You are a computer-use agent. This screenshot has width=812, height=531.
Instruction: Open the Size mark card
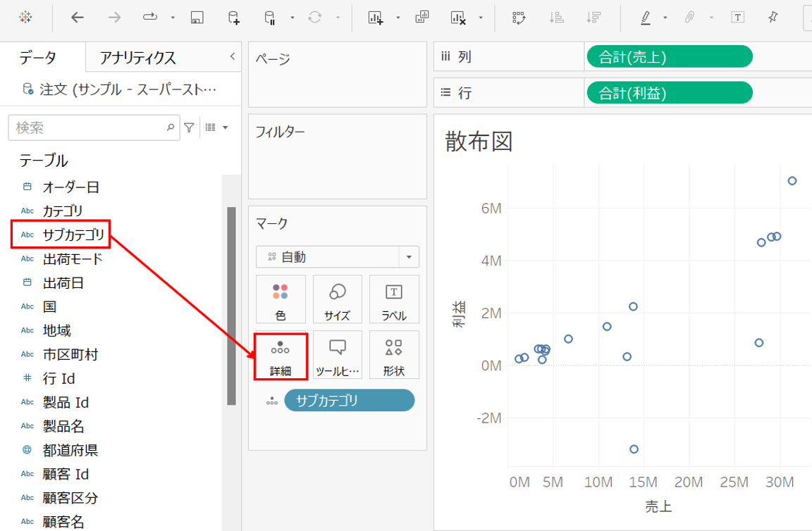coord(337,299)
